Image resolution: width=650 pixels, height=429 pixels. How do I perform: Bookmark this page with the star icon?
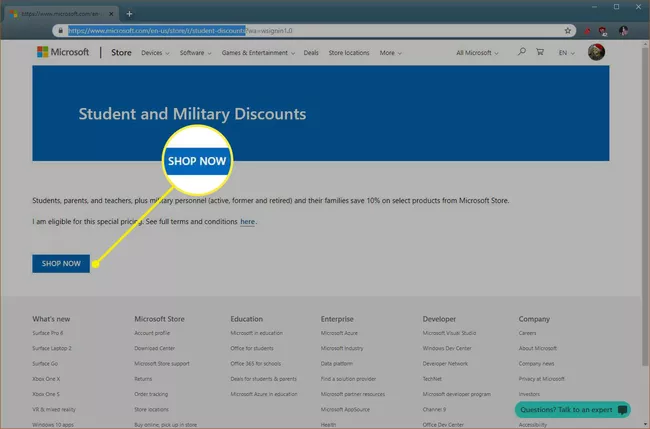pyautogui.click(x=567, y=30)
